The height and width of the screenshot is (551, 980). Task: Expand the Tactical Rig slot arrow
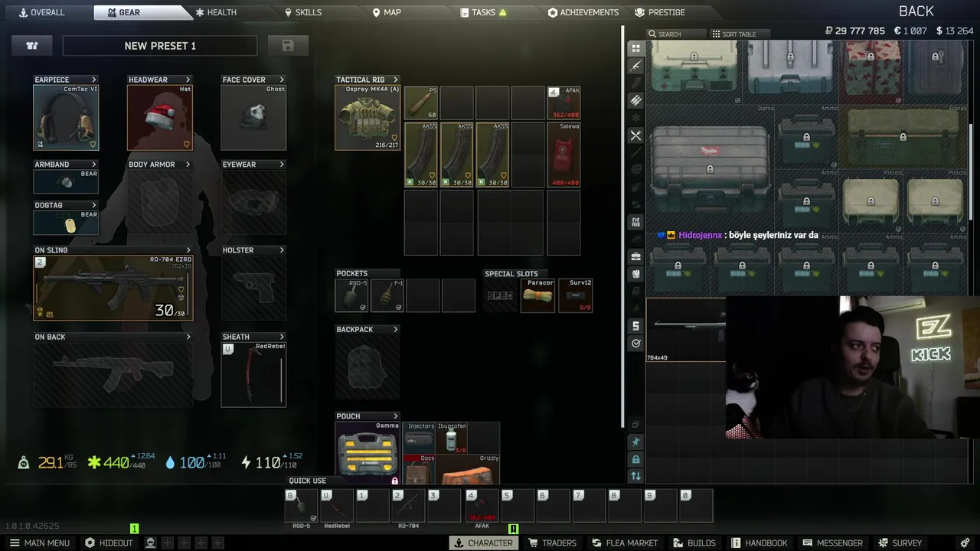click(396, 80)
